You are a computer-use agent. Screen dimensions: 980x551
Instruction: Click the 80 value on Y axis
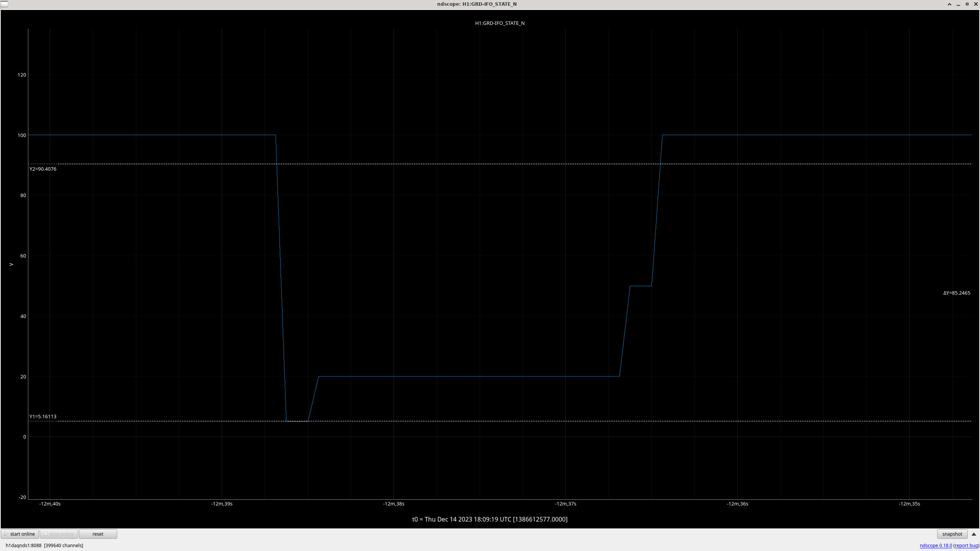pos(23,195)
